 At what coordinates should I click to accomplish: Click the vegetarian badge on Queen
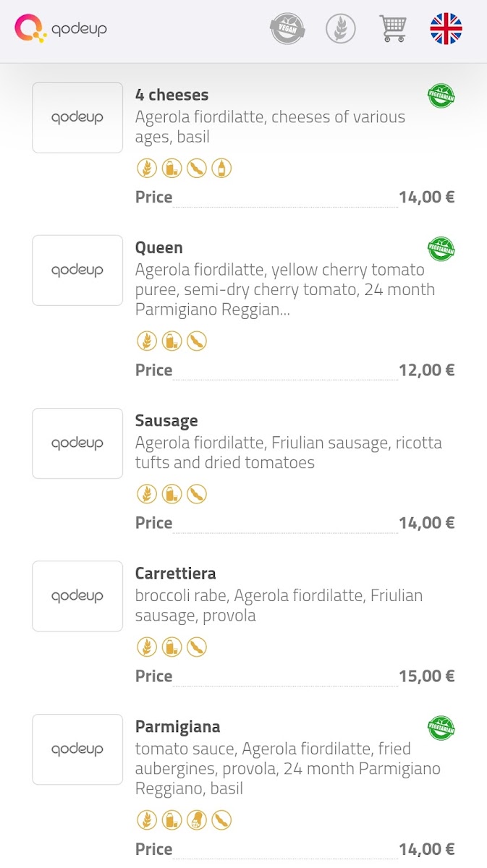pos(441,249)
